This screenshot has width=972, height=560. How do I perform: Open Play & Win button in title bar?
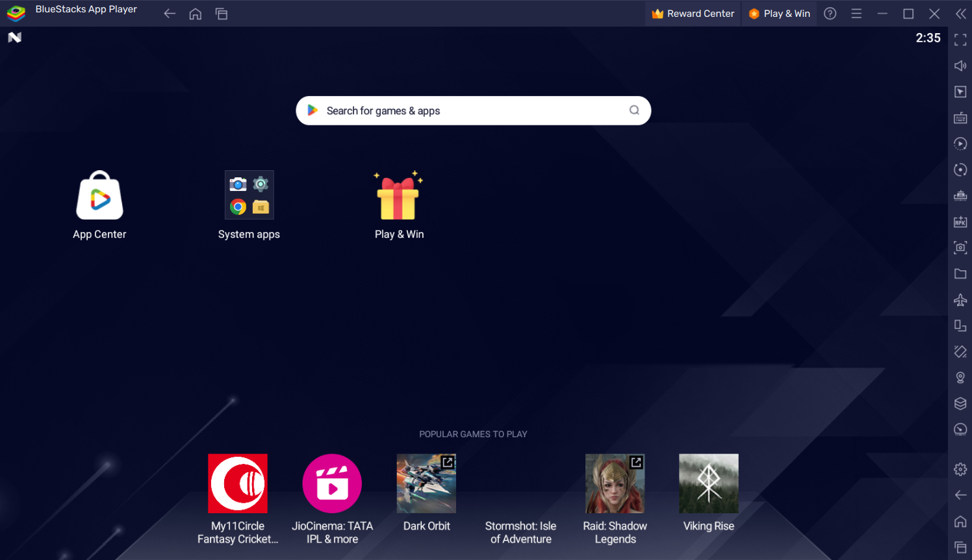tap(780, 14)
